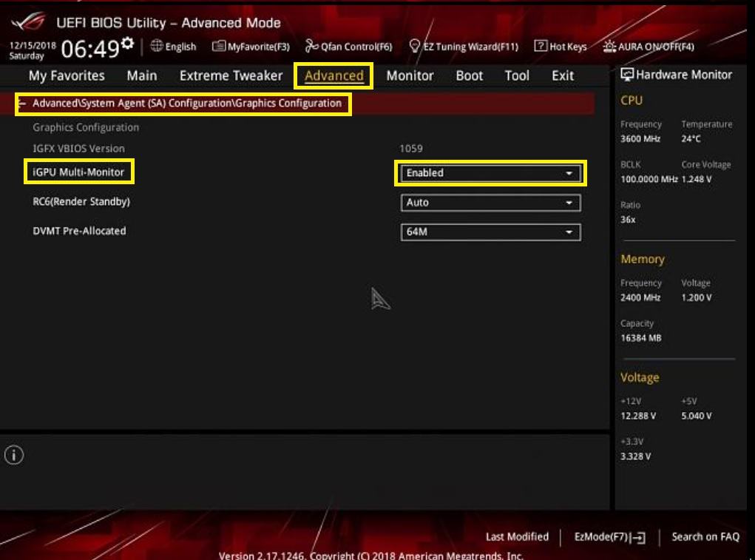Click EZ Tuning Wizard(F11) label
The image size is (755, 560).
coord(471,47)
